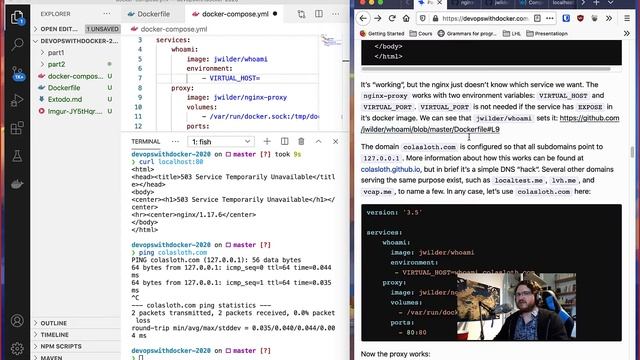Click the editor minimap
Viewport: 640px width, 360px height.
tap(331, 41)
